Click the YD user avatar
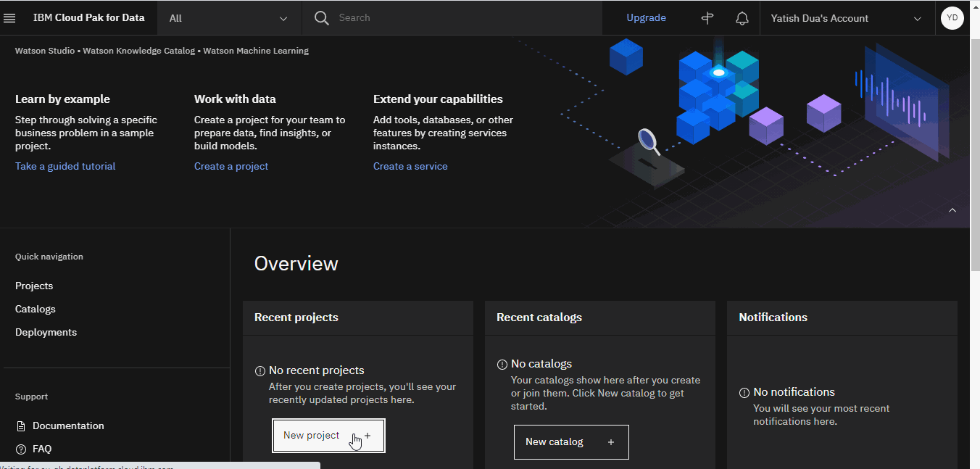Viewport: 980px width, 469px height. click(x=952, y=18)
